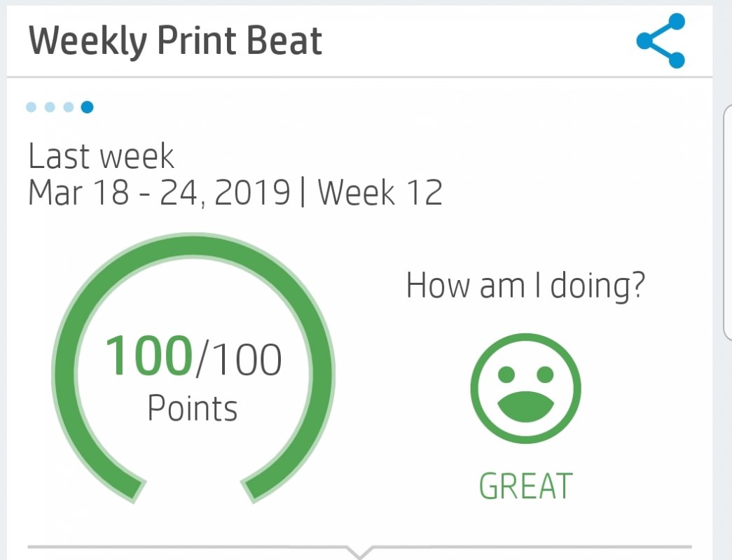Tap the 100/100 score text
732x560 pixels.
click(x=193, y=358)
